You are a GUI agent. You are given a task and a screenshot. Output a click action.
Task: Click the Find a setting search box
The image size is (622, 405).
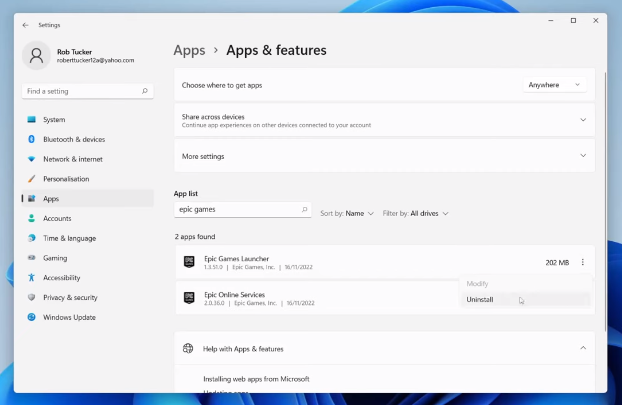click(x=88, y=91)
